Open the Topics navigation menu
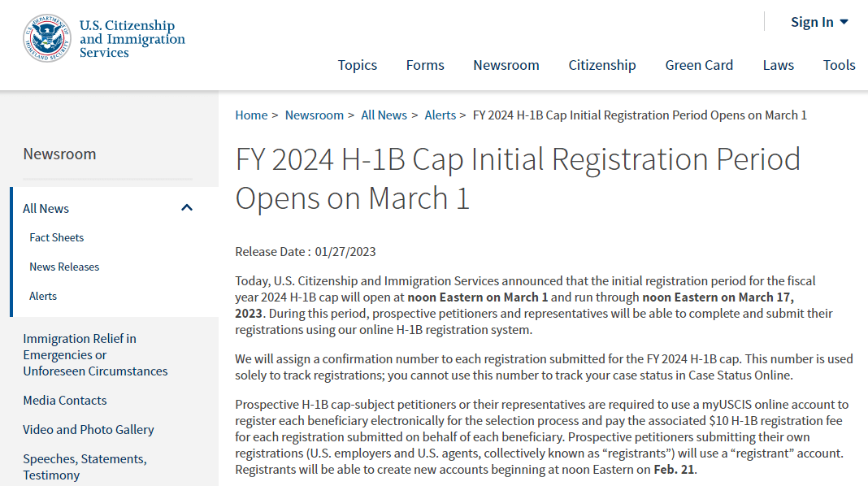The image size is (868, 486). (358, 65)
